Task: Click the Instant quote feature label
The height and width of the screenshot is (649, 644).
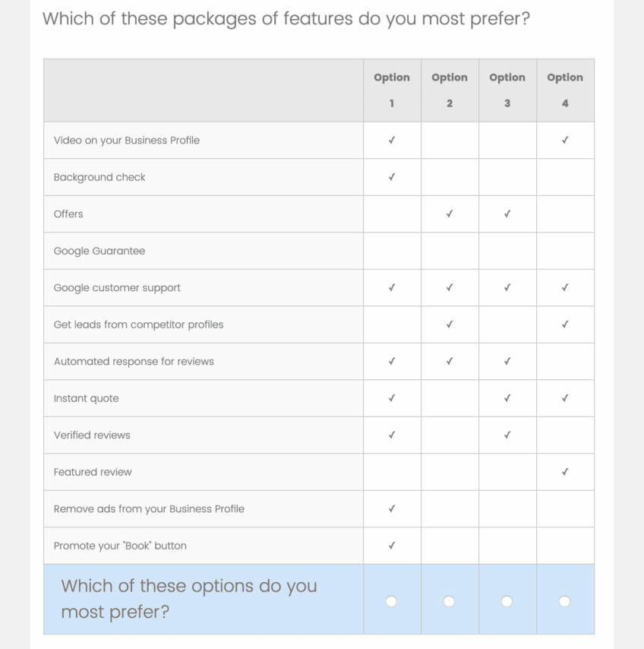Action: pyautogui.click(x=87, y=398)
